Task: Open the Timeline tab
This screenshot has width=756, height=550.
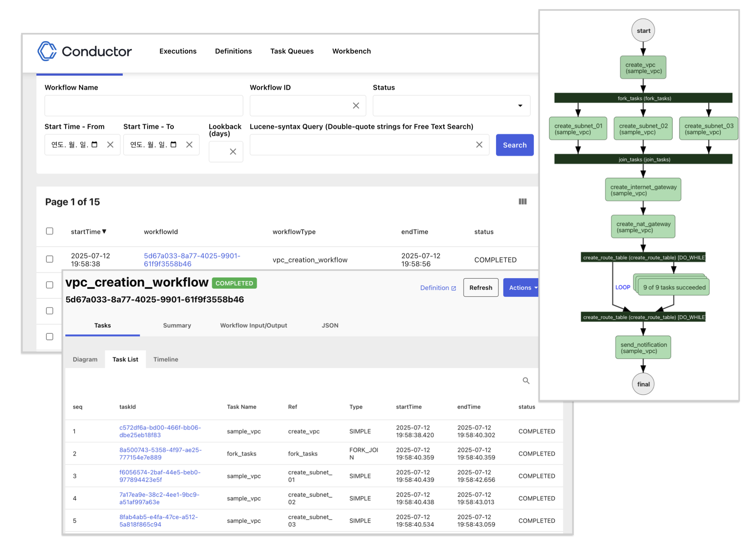Action: pyautogui.click(x=165, y=359)
